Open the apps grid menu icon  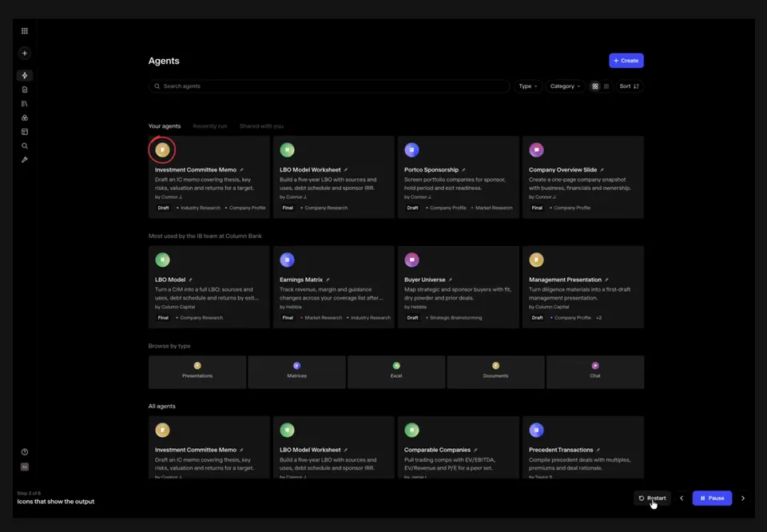(25, 31)
